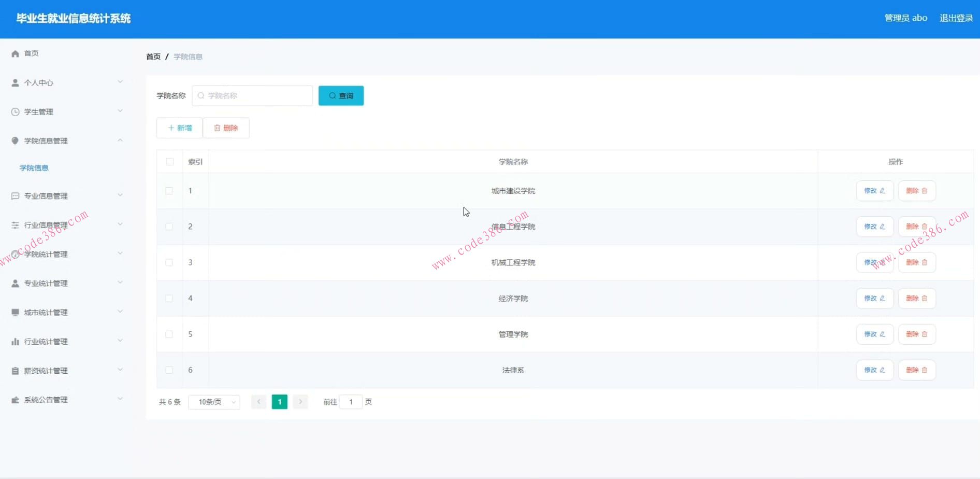Click the 毕业生就业信息统计系统 title
The image size is (980, 479).
coord(74,19)
